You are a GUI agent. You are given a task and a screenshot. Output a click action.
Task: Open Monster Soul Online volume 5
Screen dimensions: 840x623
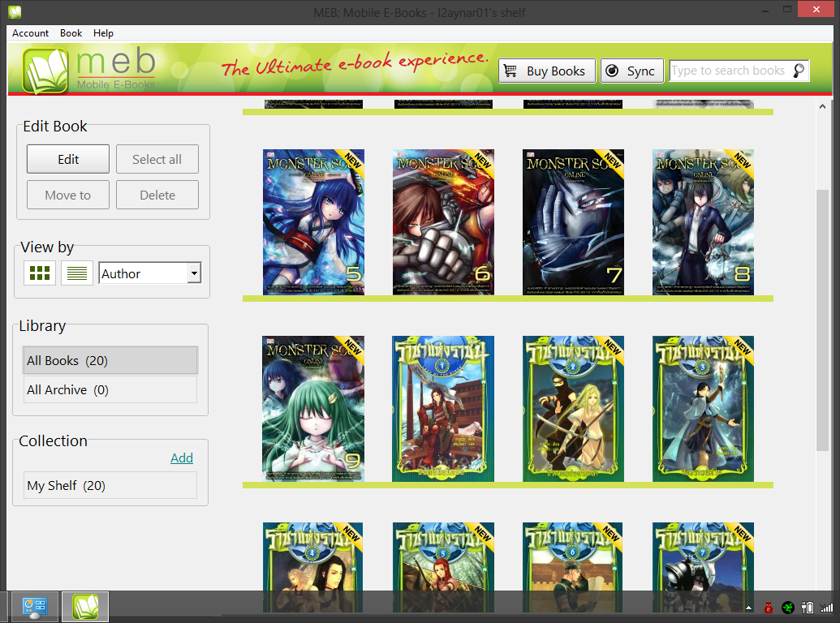click(x=313, y=222)
